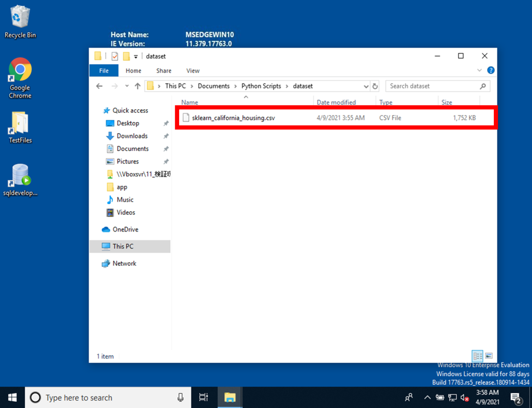This screenshot has width=532, height=408.
Task: Open the File menu tab
Action: tap(104, 70)
